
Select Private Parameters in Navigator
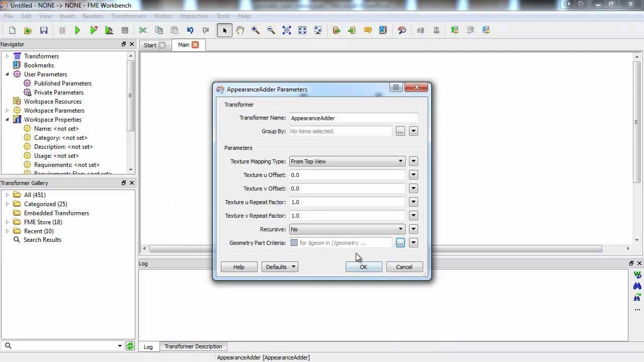point(59,93)
